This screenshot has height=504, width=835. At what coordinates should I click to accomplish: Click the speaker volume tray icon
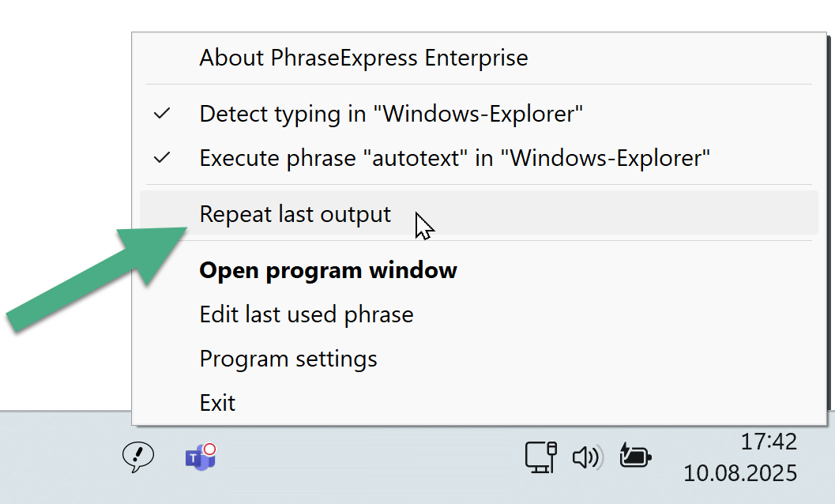[x=588, y=457]
